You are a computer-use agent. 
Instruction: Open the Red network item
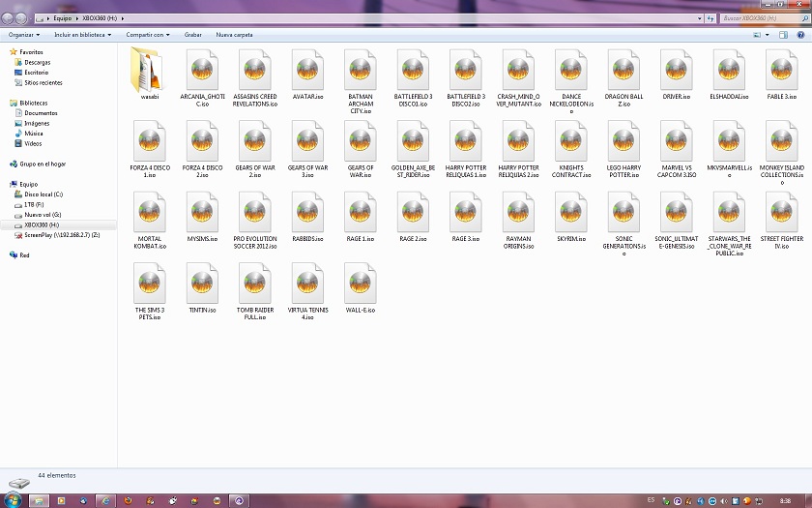(x=24, y=255)
